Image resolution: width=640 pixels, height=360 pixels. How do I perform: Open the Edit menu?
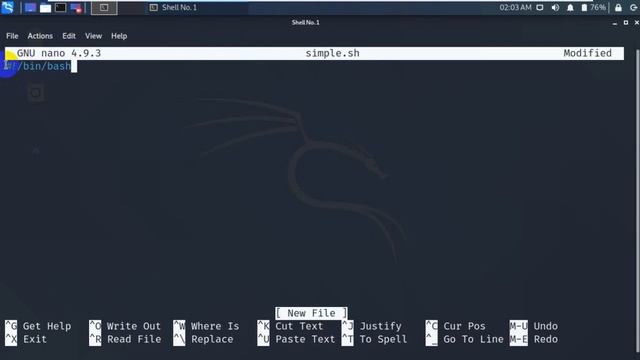(69, 36)
